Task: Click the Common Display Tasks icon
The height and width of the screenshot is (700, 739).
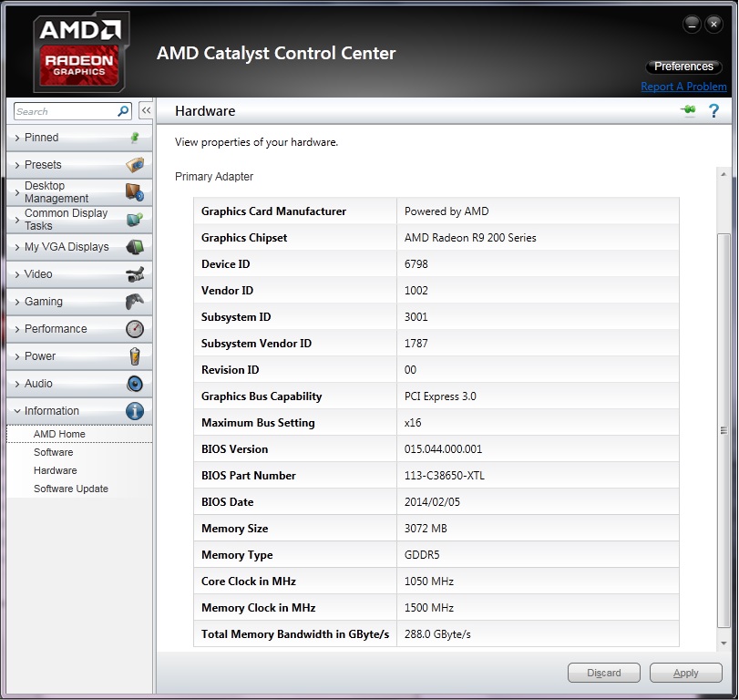Action: [135, 219]
